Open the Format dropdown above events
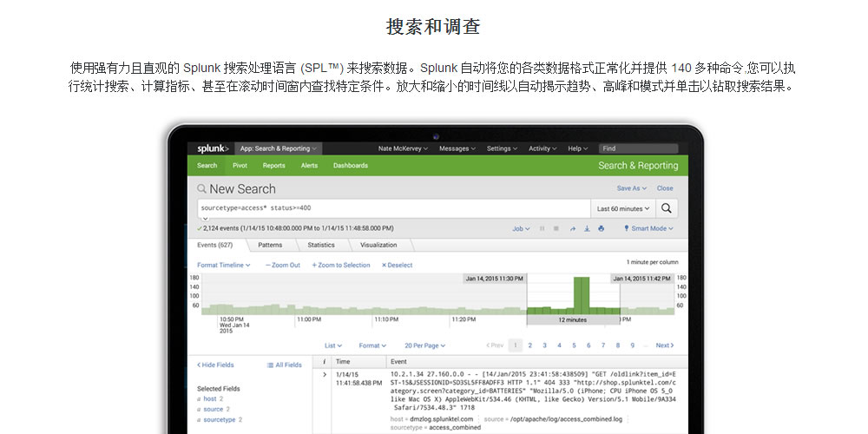Screen dimensions: 868x434 coord(372,345)
